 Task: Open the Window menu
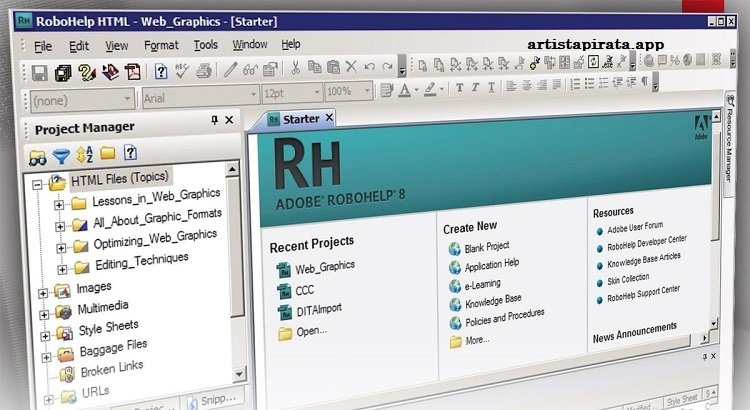(250, 44)
